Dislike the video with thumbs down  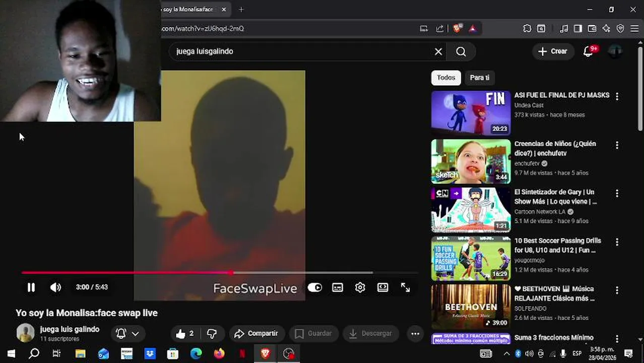point(212,334)
